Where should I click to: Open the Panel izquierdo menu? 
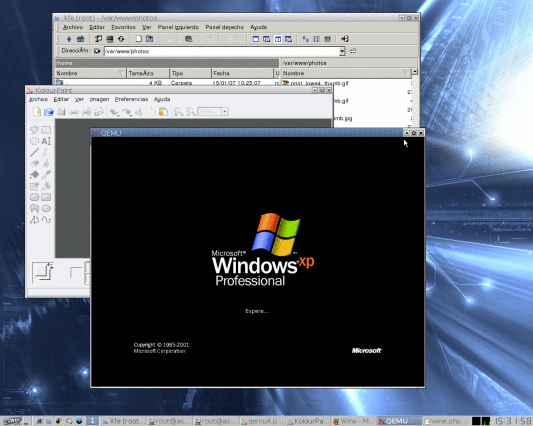[178, 27]
